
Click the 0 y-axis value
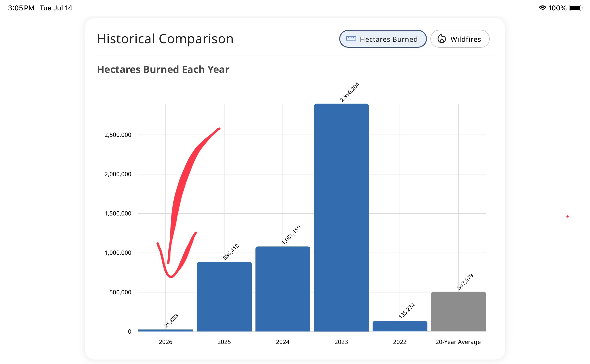click(x=129, y=332)
